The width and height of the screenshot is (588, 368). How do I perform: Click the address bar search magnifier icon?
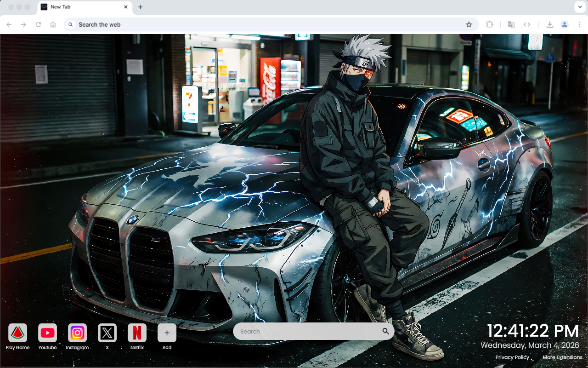[70, 24]
